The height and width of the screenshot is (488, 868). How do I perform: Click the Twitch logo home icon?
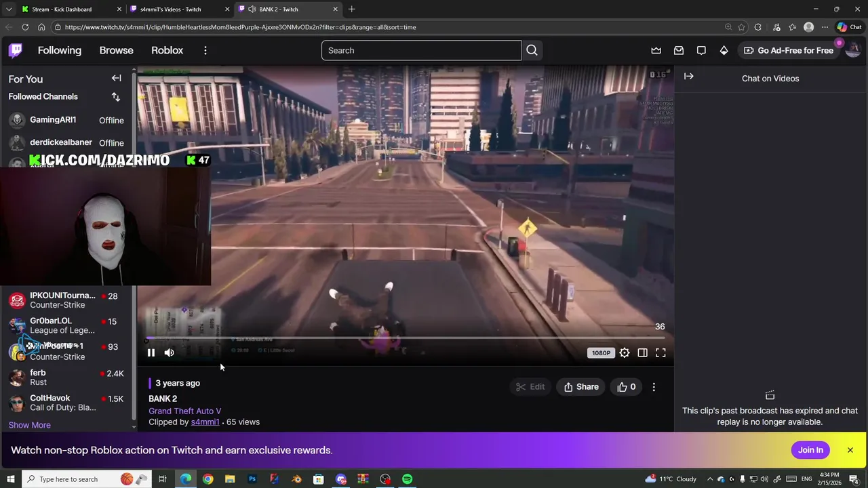click(x=15, y=50)
